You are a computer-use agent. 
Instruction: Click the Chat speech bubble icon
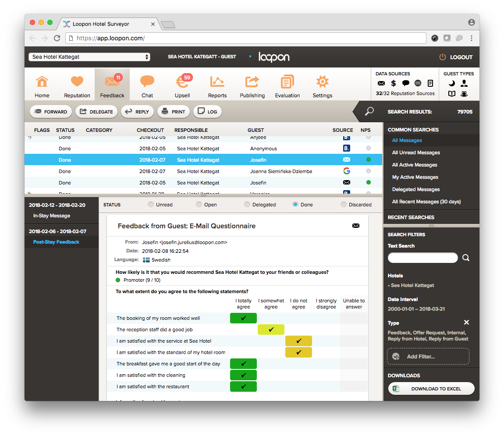point(147,82)
